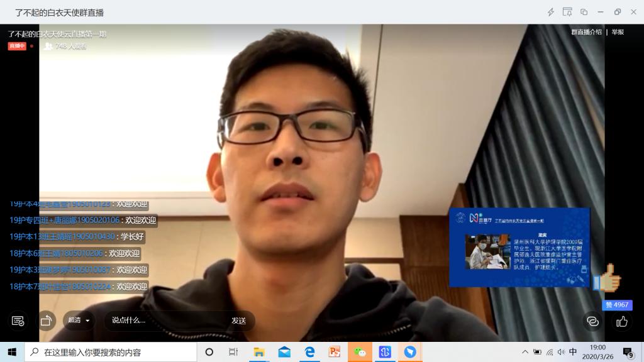The height and width of the screenshot is (362, 644).
Task: Click 举报 to report the stream
Action: [x=618, y=32]
